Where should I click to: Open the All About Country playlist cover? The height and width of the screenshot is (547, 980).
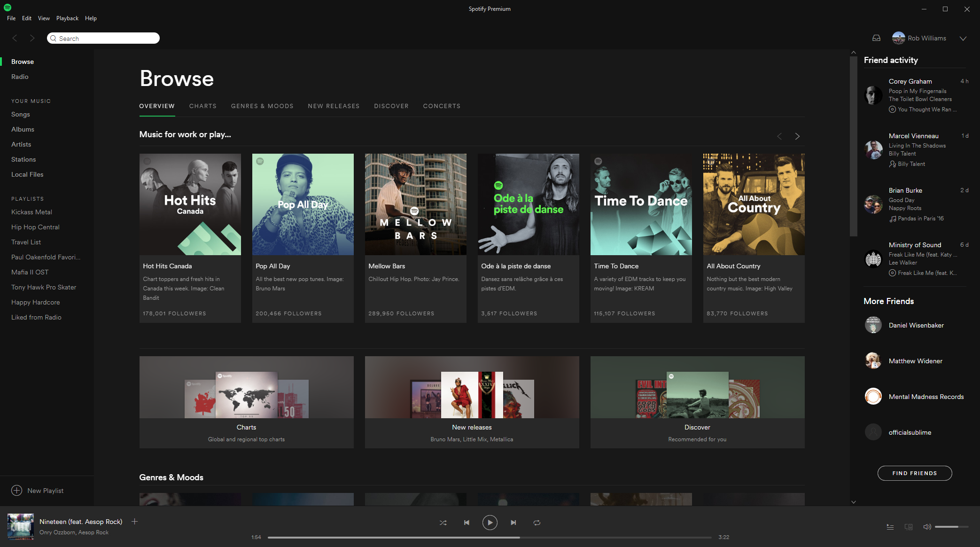click(754, 204)
